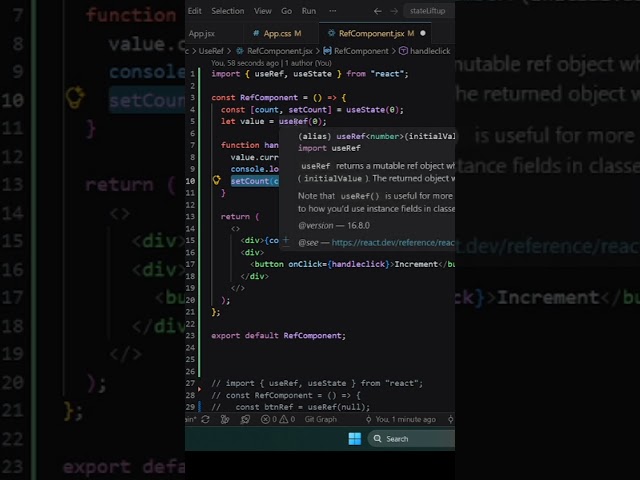Select the RefComponent.jsx tab
Image resolution: width=640 pixels, height=480 pixels.
pyautogui.click(x=376, y=33)
